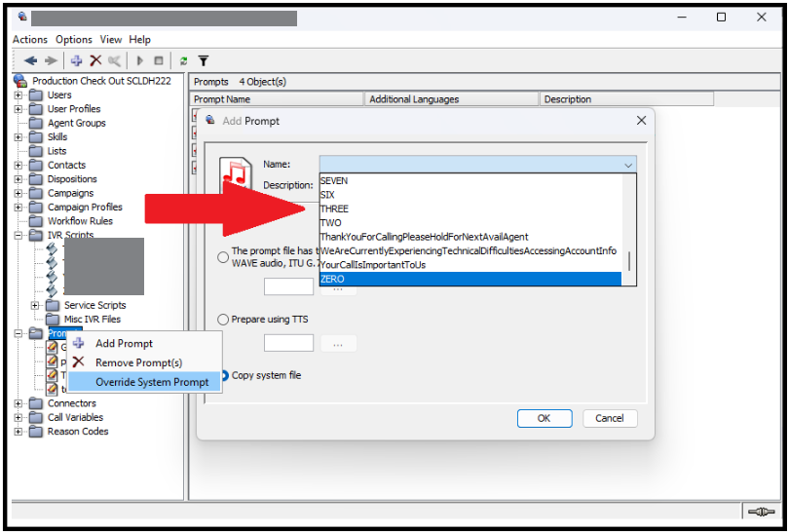Click the green refresh toolbar icon
Image resolution: width=789 pixels, height=532 pixels.
(x=183, y=60)
